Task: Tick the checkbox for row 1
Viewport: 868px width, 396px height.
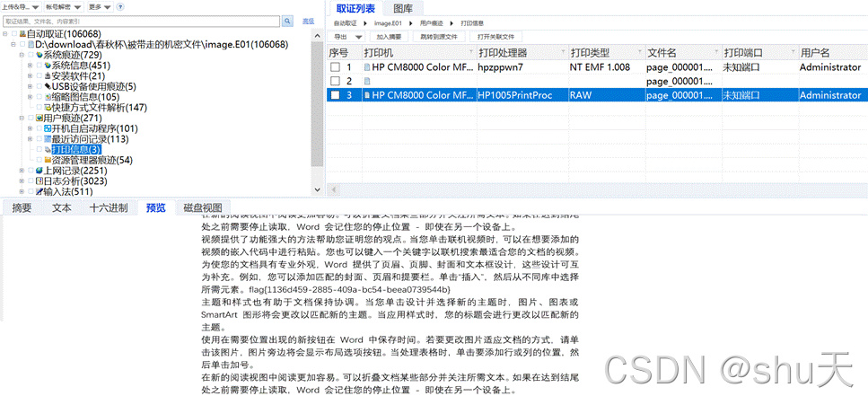Action: (336, 67)
